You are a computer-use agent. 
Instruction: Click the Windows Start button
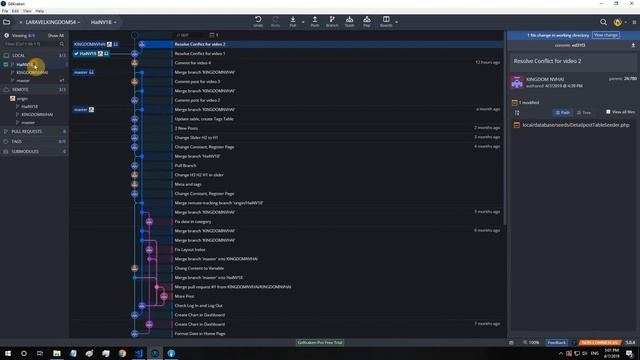click(x=7, y=353)
